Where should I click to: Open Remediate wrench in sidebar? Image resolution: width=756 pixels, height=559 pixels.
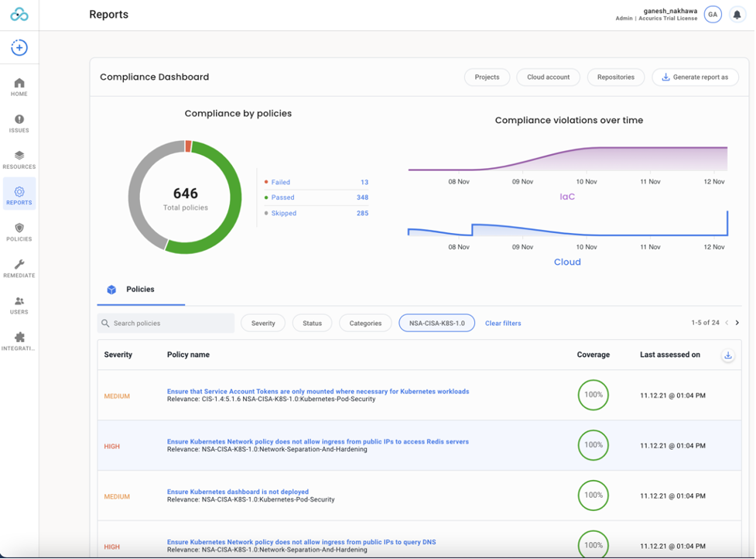pyautogui.click(x=19, y=269)
